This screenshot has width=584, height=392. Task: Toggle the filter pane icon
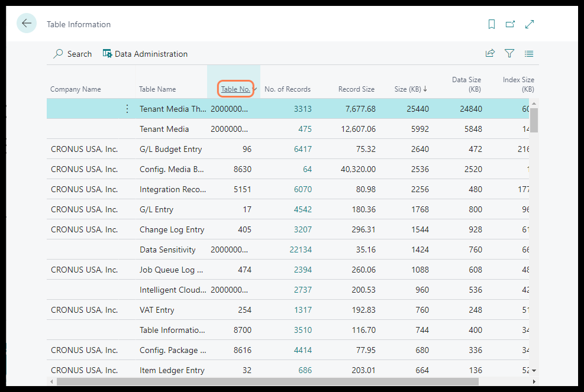[509, 54]
